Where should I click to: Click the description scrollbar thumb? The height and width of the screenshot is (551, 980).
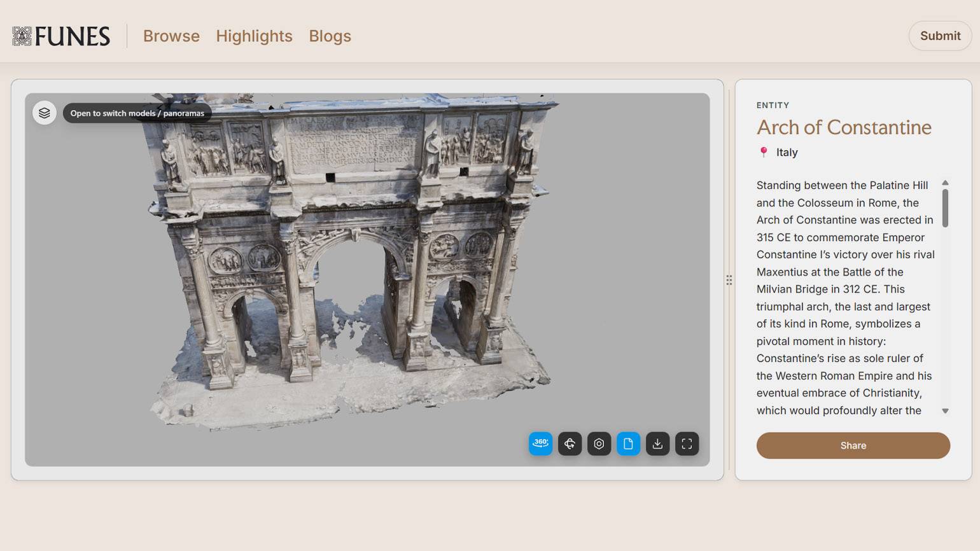tap(945, 207)
